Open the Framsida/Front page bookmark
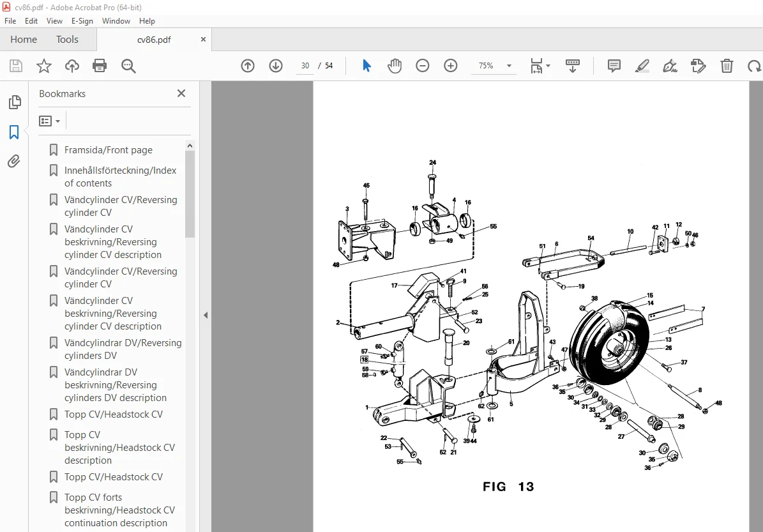The width and height of the screenshot is (763, 532). click(x=109, y=150)
